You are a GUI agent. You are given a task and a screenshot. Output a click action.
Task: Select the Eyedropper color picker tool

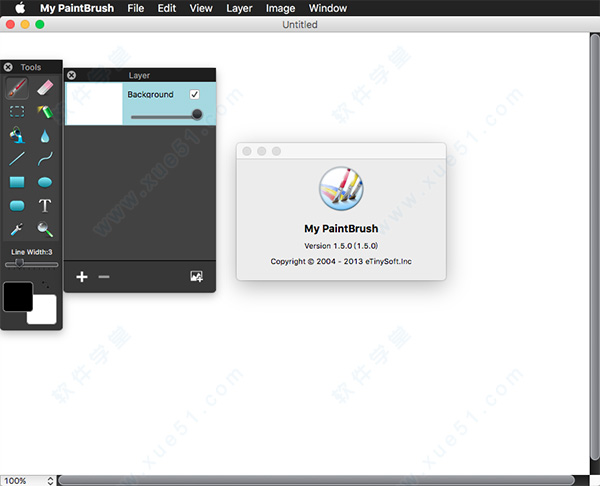(x=17, y=229)
